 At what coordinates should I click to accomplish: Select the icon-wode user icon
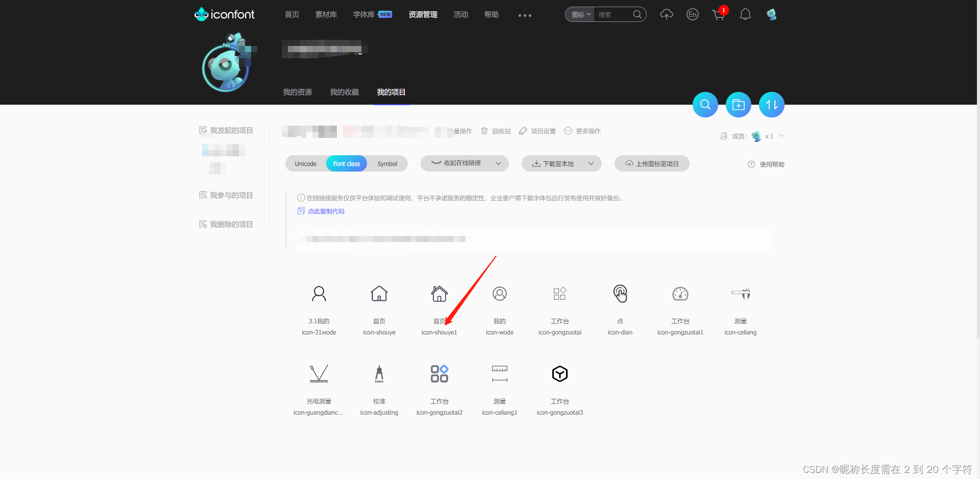point(500,294)
